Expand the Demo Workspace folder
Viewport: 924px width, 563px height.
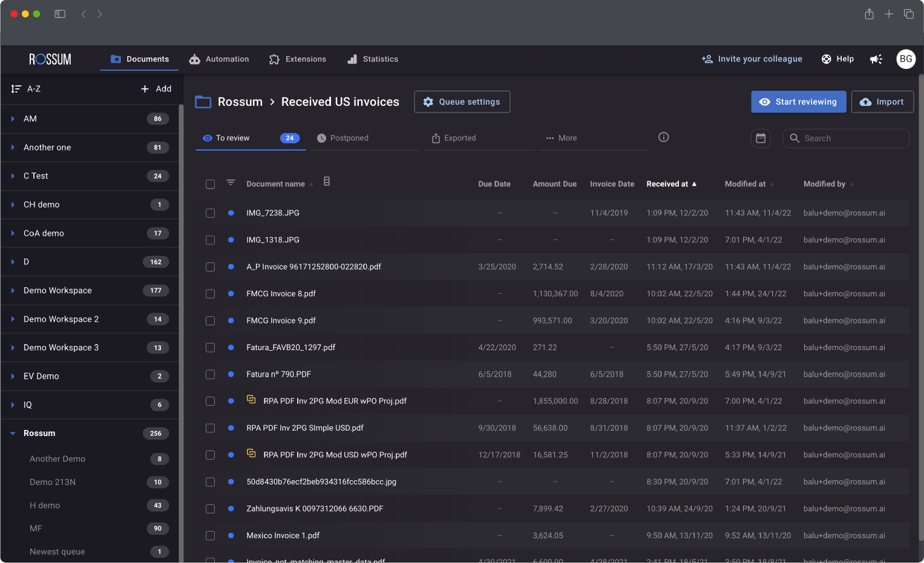(13, 291)
